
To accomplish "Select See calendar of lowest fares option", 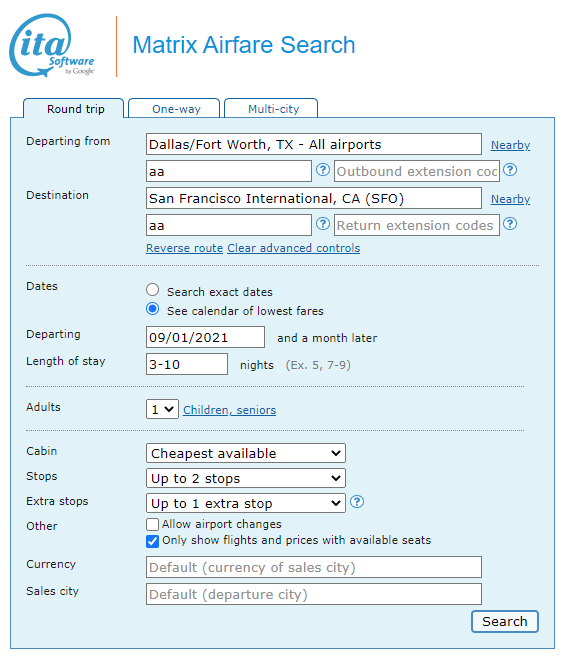I will tap(153, 309).
